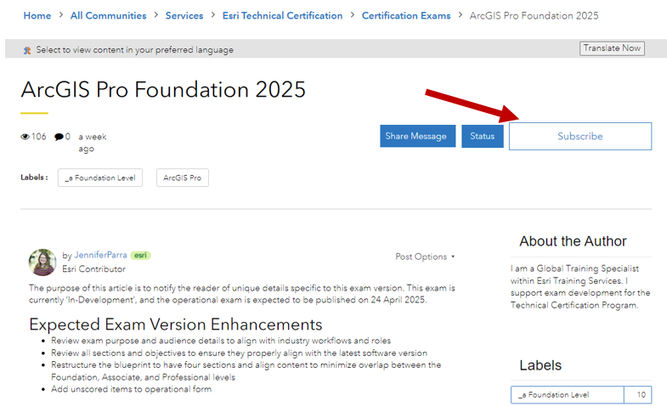Select the ArcGIS Pro label tag

182,178
